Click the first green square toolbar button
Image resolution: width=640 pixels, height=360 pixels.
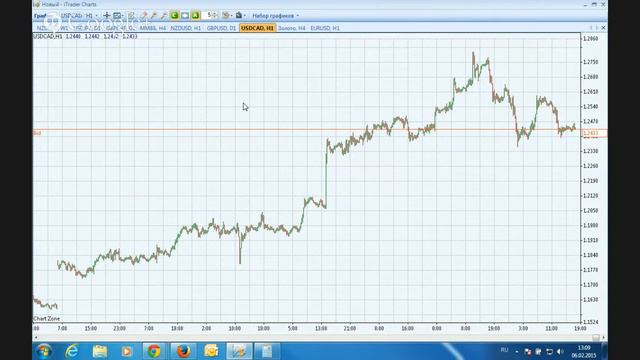(174, 16)
